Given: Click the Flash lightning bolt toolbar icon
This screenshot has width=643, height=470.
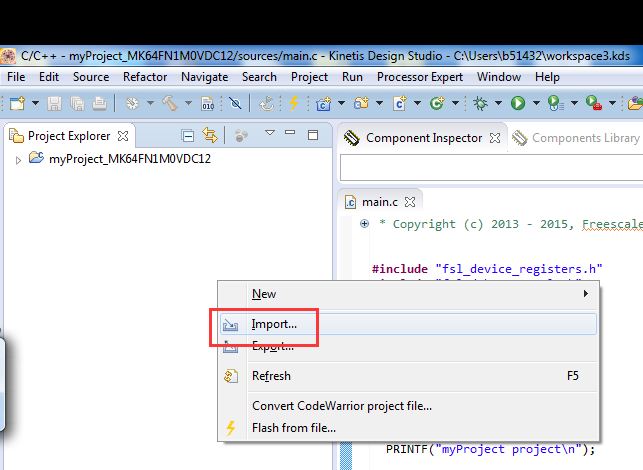Looking at the screenshot, I should pyautogui.click(x=294, y=103).
